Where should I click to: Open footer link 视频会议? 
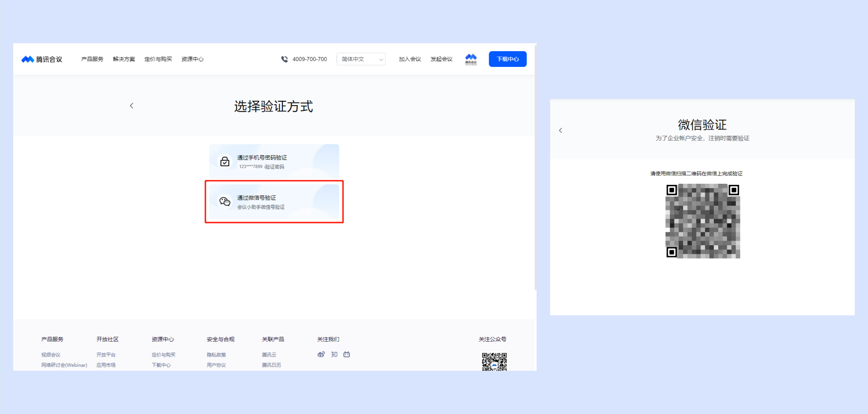pyautogui.click(x=51, y=355)
